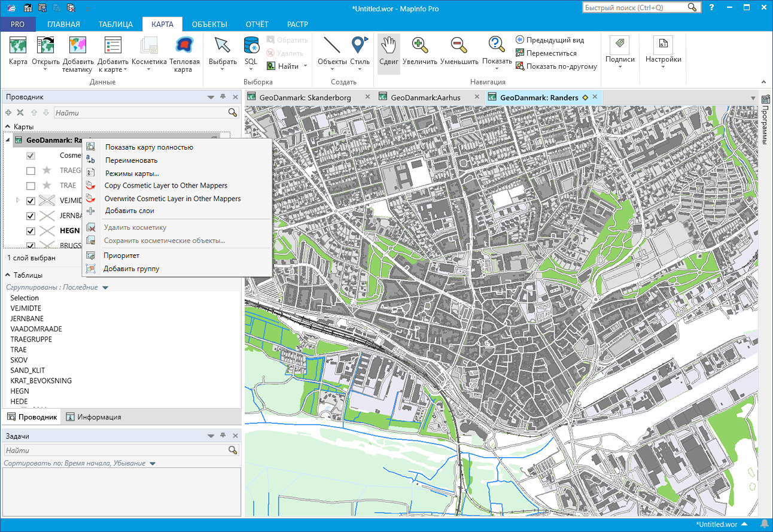Click the green plus add icon in Проводник
This screenshot has height=532, width=773.
tap(8, 113)
